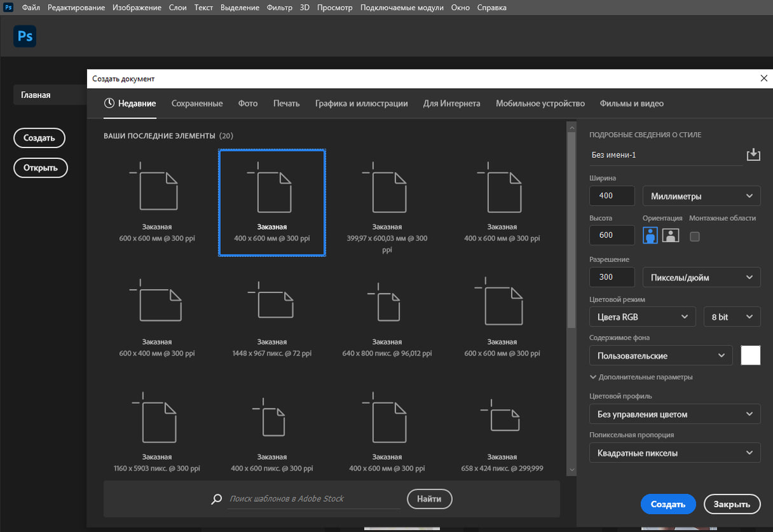
Task: Open the Без управления цветом profile dropdown
Action: pos(675,414)
